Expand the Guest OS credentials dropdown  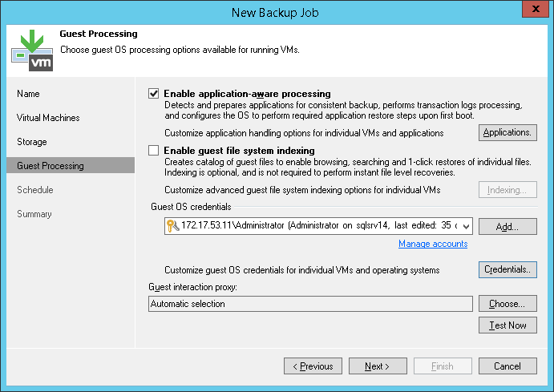click(x=467, y=226)
